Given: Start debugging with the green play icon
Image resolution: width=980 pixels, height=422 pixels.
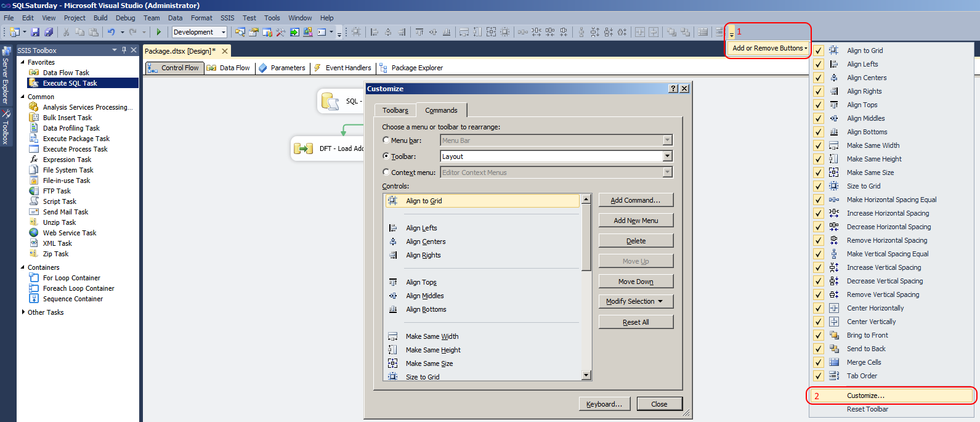Looking at the screenshot, I should pyautogui.click(x=159, y=32).
